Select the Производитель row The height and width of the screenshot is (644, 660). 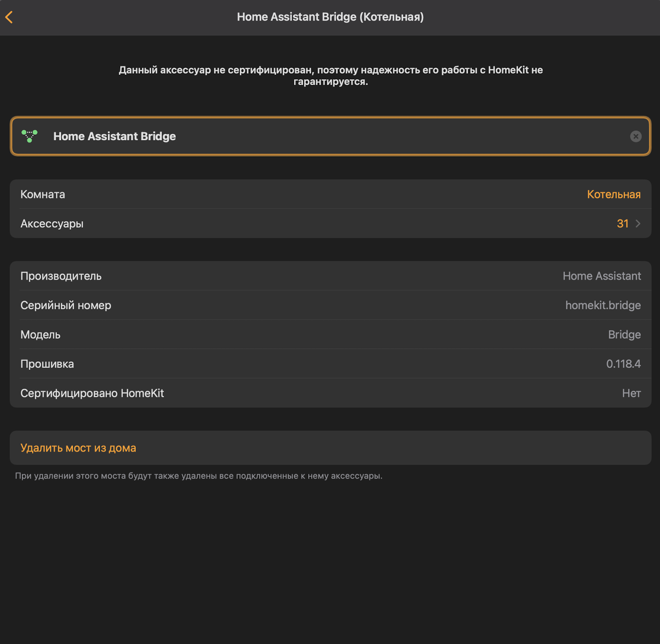point(61,276)
